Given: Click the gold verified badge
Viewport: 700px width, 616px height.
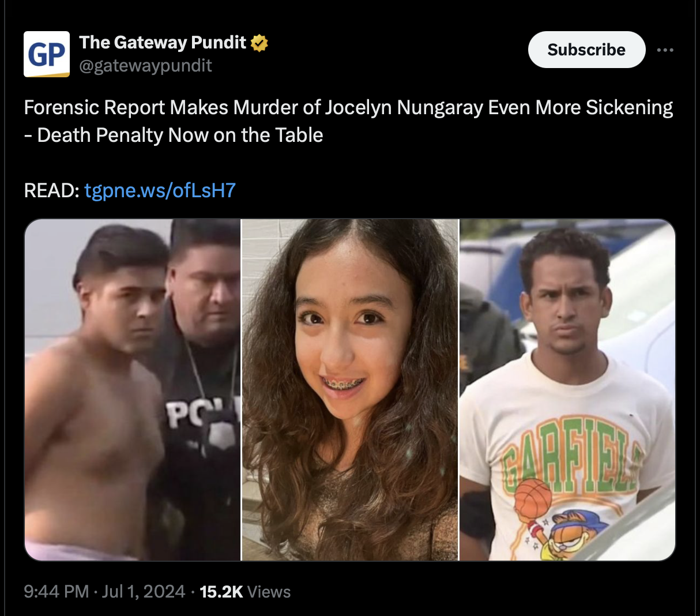Looking at the screenshot, I should point(259,43).
